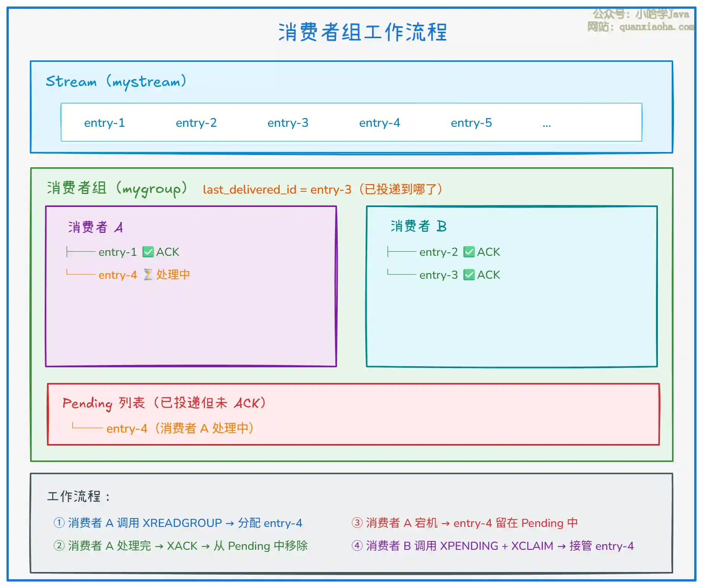This screenshot has height=588, width=703.
Task: Click the circled number 2 step marker
Action: point(59,546)
